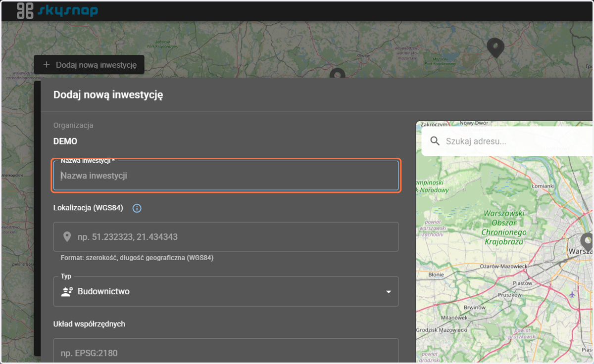Click the Piastów label on dialog map
Viewport: 594px width, 364px height.
click(x=523, y=283)
